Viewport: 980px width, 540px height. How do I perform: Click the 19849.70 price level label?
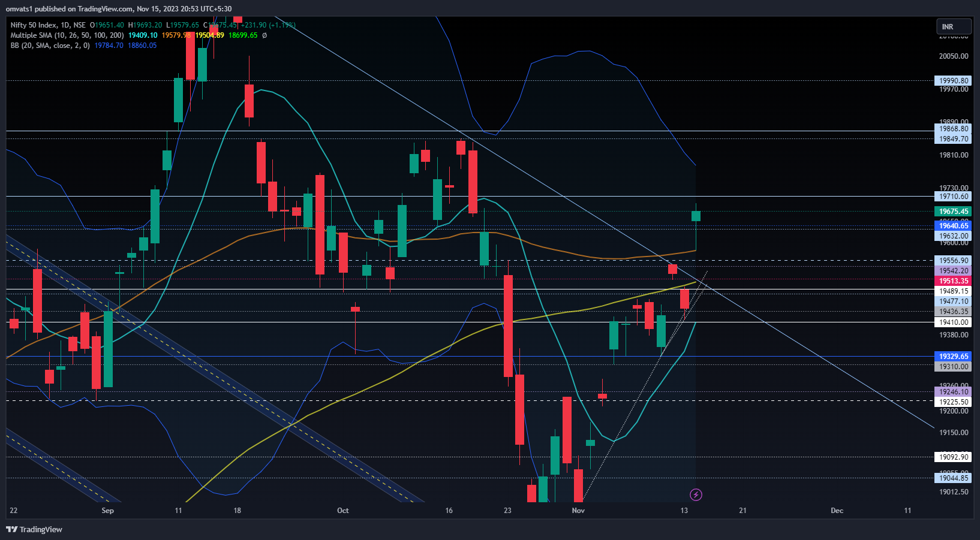click(954, 139)
